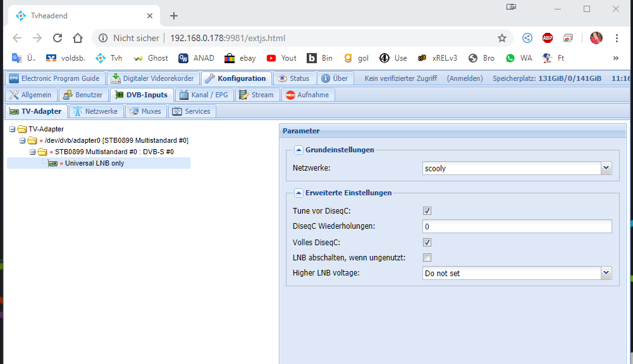Select the /dev/dvb/adapter0 tree item
This screenshot has height=364, width=633.
pos(116,140)
